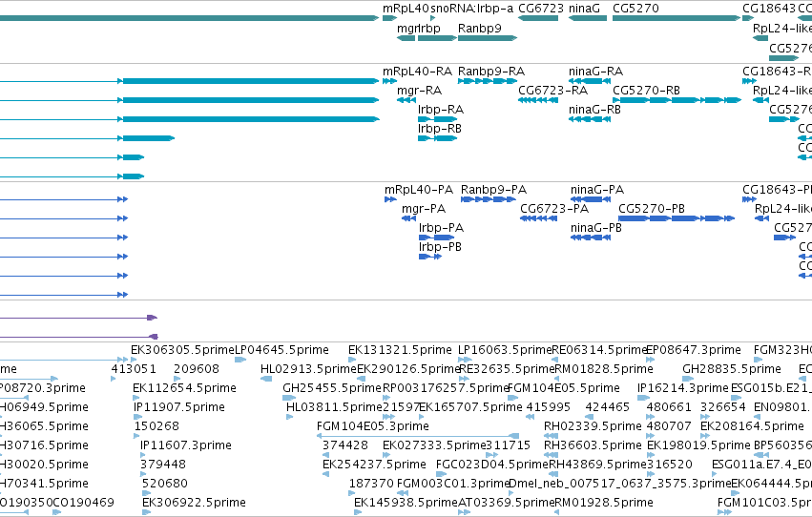Image resolution: width=812 pixels, height=517 pixels.
Task: Select the Irbp-RA transcript
Action: coord(437,119)
